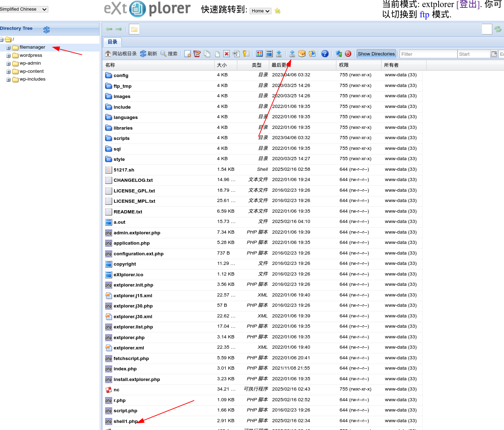The width and height of the screenshot is (504, 430).
Task: Open the Home quick-jump dropdown
Action: (260, 11)
